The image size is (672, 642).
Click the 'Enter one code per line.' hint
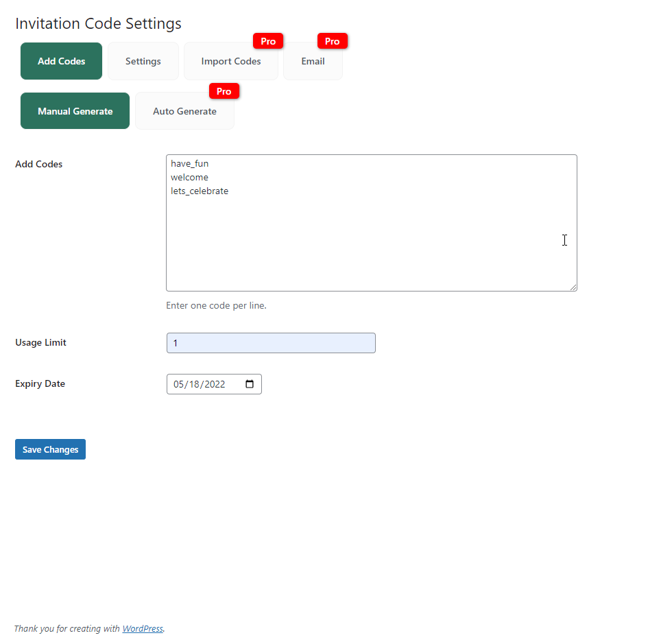216,305
